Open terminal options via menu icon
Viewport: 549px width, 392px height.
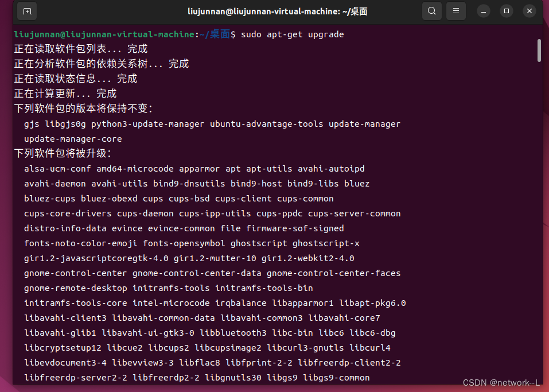[x=455, y=10]
